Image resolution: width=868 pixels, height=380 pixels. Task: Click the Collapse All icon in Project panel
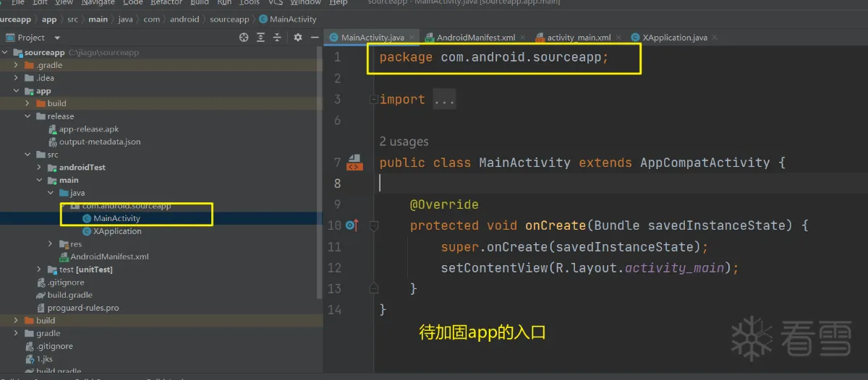(277, 38)
